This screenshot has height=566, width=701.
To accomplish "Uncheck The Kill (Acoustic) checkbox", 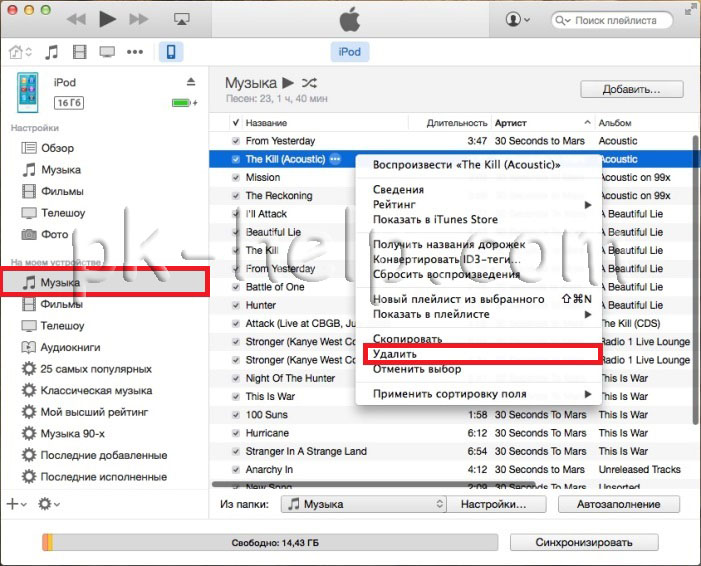I will 236,160.
